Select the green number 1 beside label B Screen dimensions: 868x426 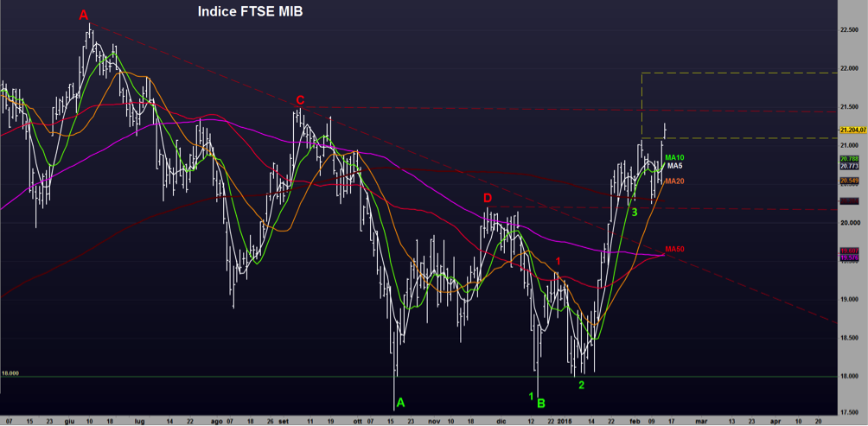[531, 396]
